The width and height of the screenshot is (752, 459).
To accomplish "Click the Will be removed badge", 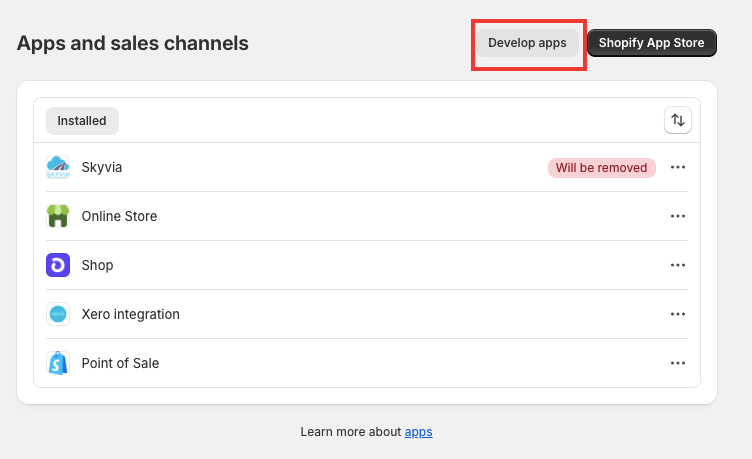I will [601, 168].
